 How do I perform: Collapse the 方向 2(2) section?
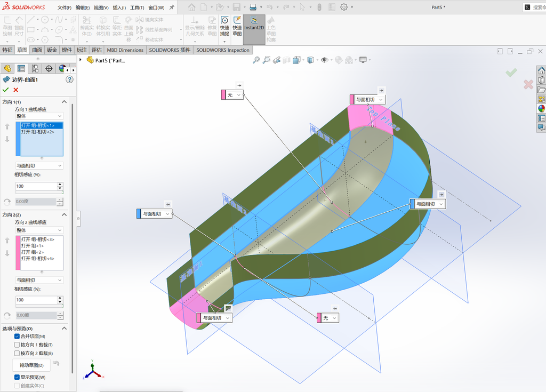(64, 214)
